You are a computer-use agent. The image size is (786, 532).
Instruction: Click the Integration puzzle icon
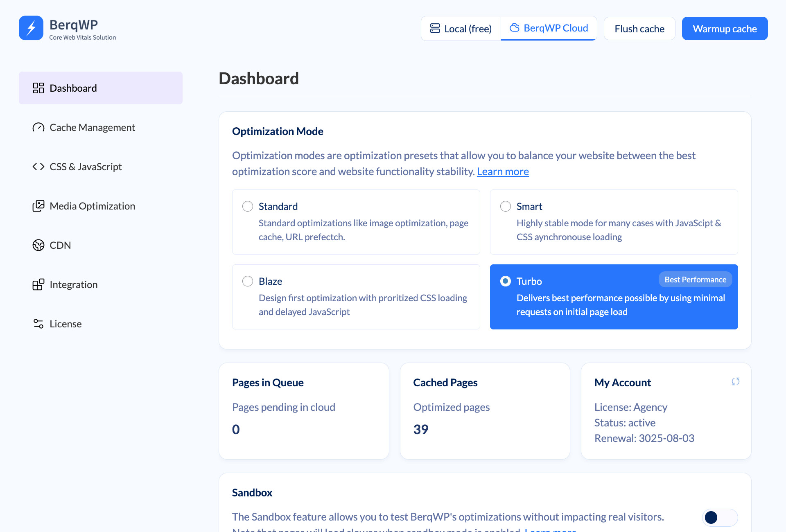[x=38, y=284]
